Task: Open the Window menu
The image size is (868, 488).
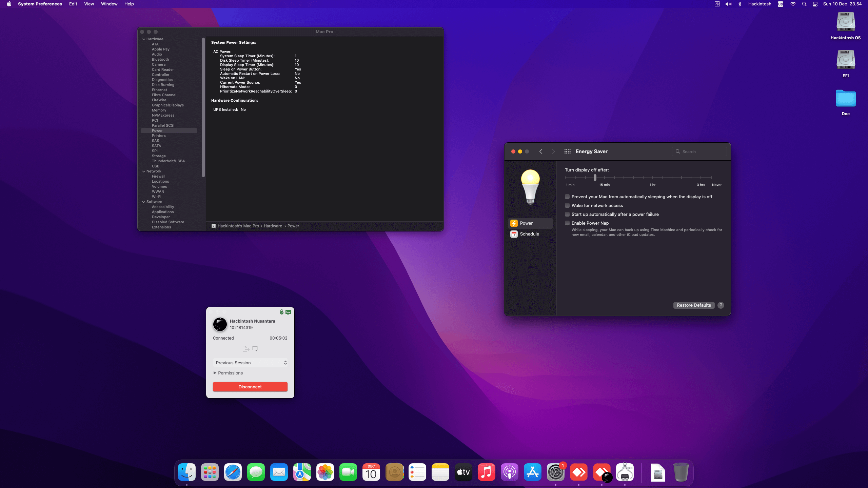Action: (x=109, y=4)
